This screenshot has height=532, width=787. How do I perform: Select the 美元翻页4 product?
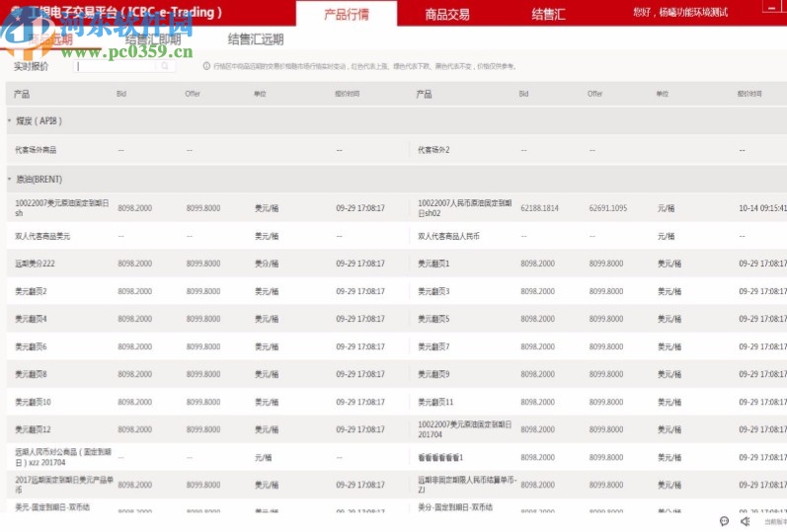pyautogui.click(x=31, y=319)
